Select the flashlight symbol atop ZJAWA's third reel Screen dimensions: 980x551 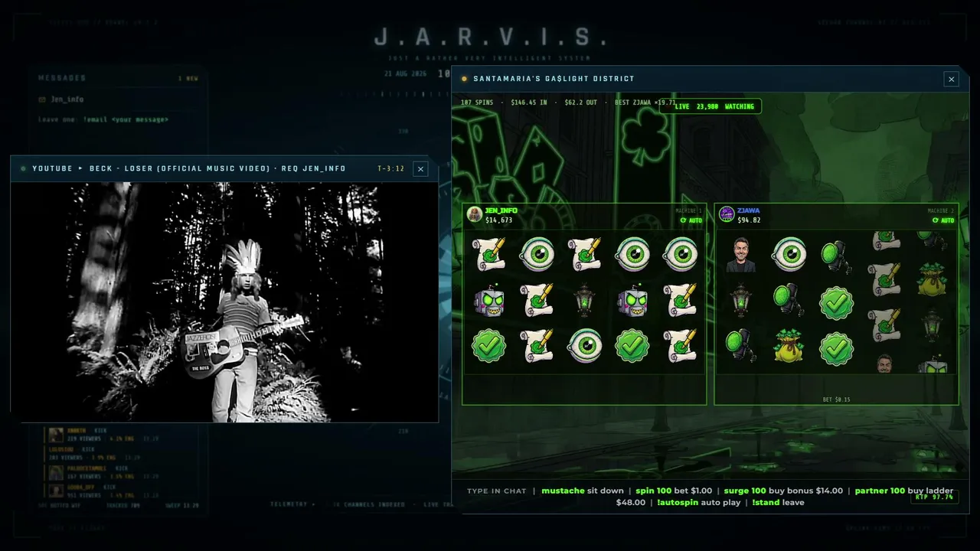coord(836,256)
